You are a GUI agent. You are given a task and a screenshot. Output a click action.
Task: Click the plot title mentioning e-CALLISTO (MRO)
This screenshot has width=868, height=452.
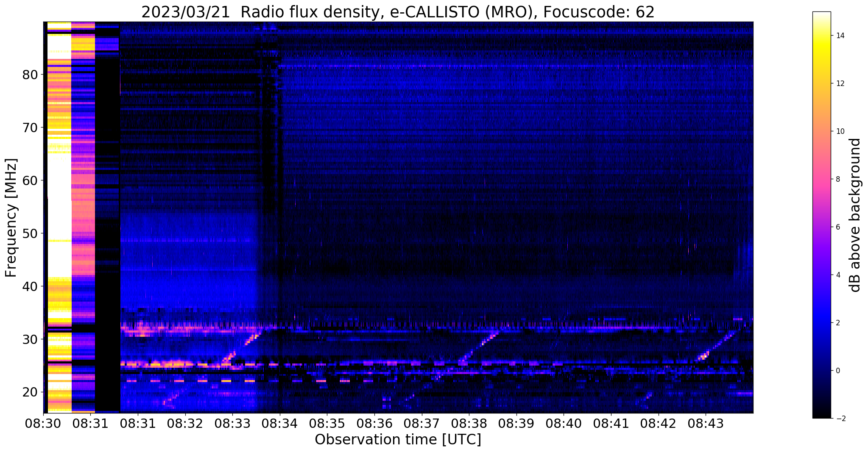pyautogui.click(x=398, y=12)
